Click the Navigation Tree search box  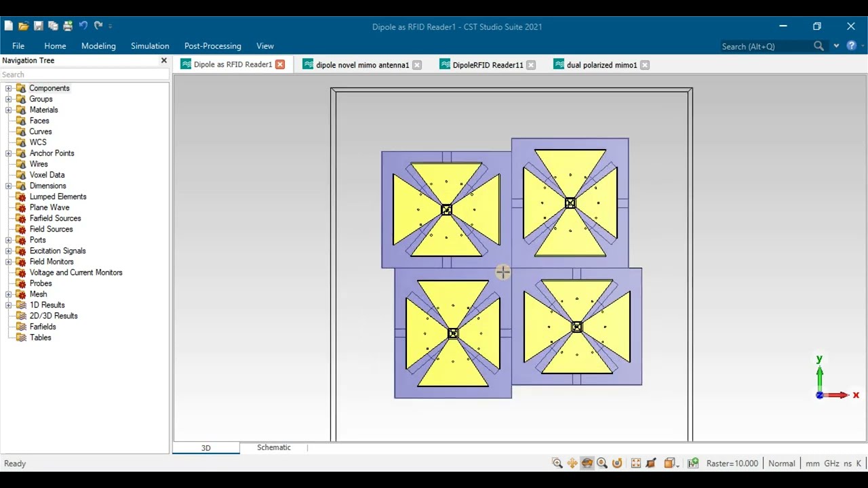(84, 75)
